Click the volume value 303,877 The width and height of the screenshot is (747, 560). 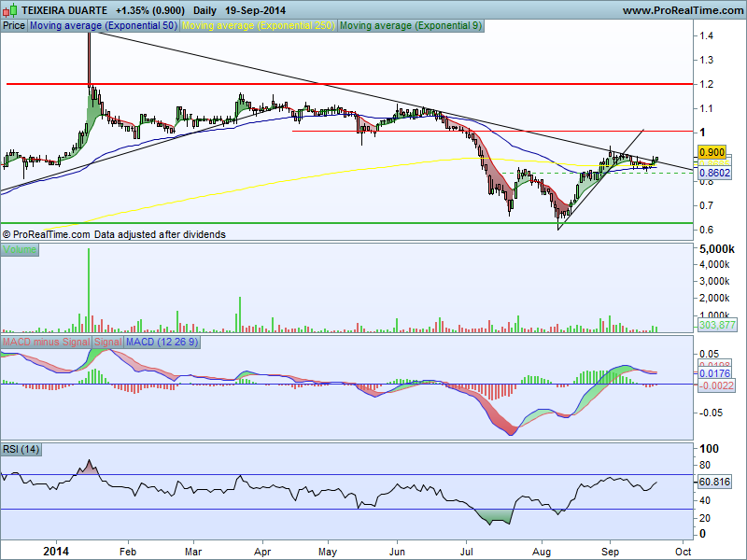click(x=717, y=325)
